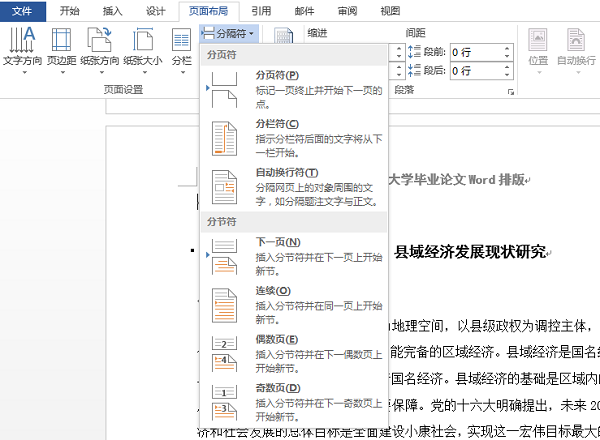Open the 纸张方向 orientation tool

[99, 50]
